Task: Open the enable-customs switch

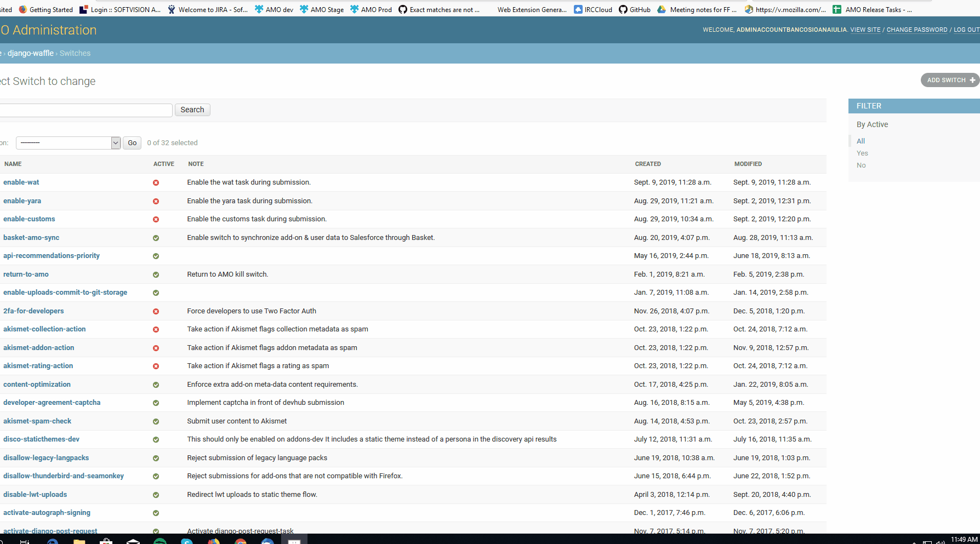Action: pyautogui.click(x=29, y=219)
